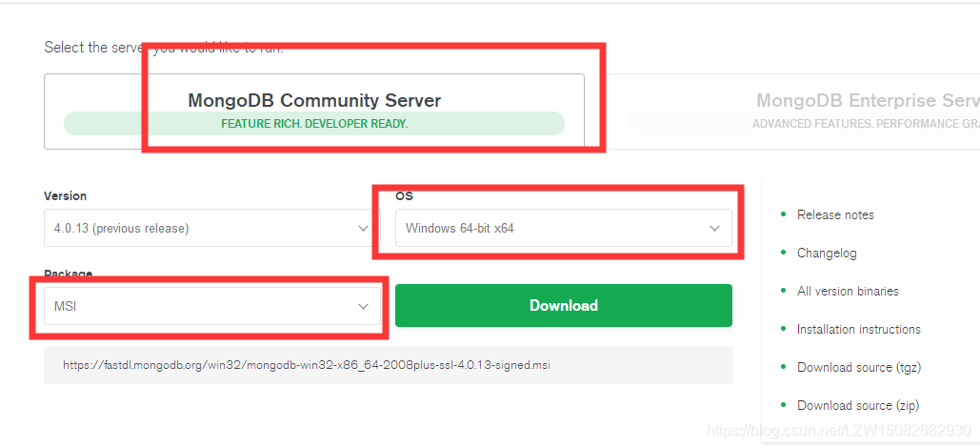This screenshot has height=448, width=980.
Task: Click the green Download button
Action: coord(563,305)
